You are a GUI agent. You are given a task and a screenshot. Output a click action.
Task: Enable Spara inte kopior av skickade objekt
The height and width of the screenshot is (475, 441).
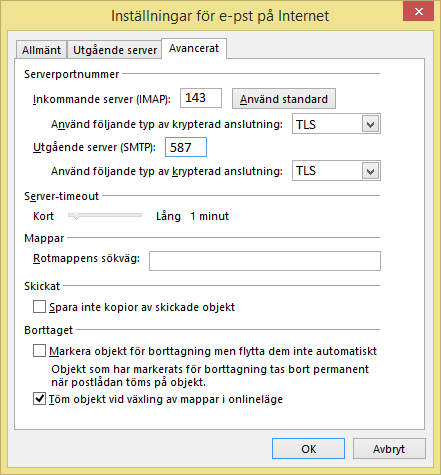(x=39, y=307)
